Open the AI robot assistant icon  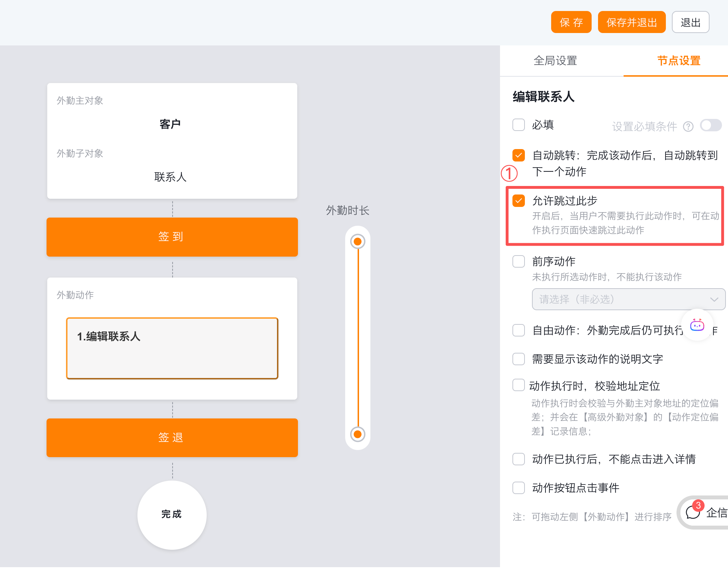pyautogui.click(x=697, y=325)
